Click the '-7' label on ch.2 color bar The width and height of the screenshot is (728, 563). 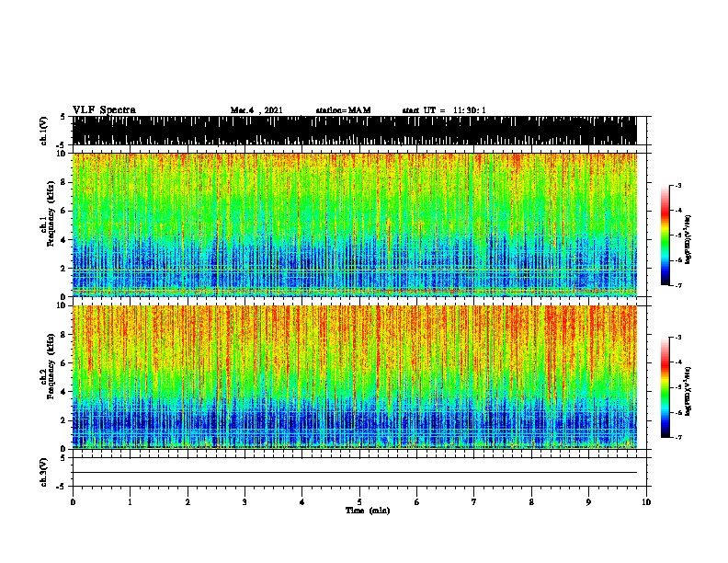tap(678, 437)
